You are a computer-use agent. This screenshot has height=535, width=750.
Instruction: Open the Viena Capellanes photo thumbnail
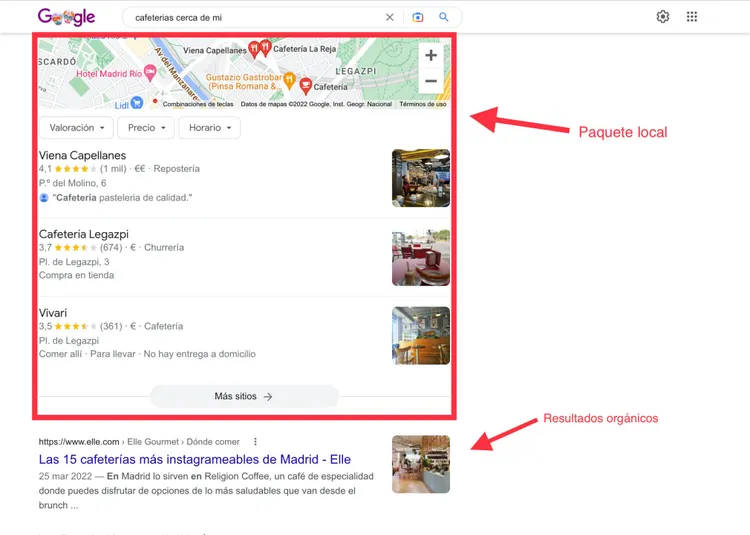[x=421, y=178]
